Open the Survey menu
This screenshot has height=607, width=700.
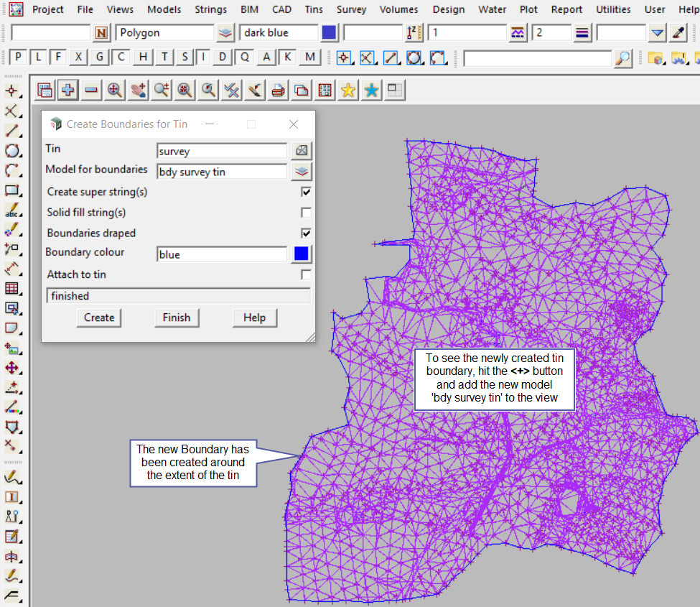(351, 9)
